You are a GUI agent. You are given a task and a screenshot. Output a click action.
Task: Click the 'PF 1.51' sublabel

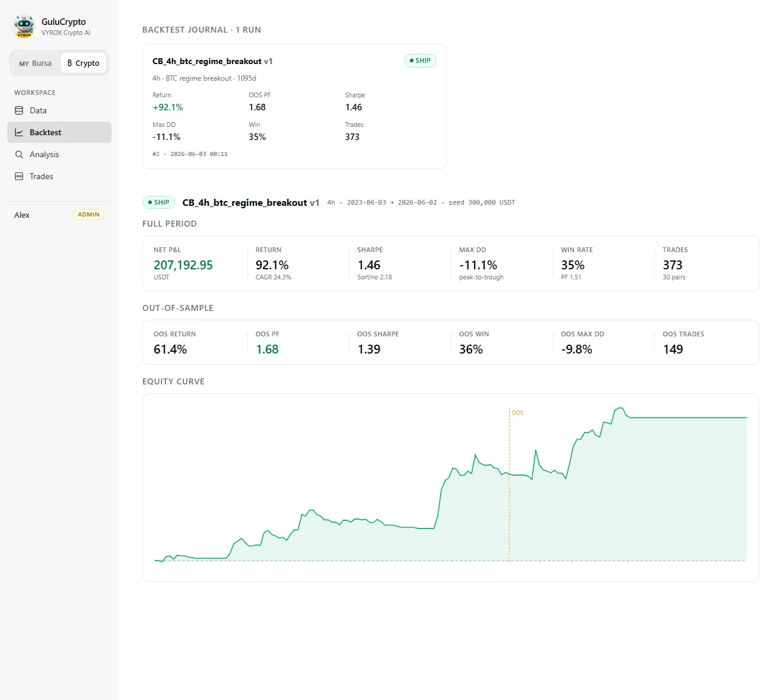pos(571,277)
